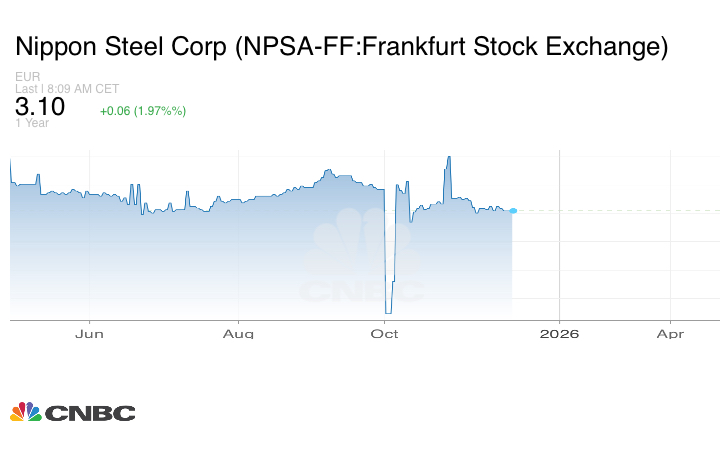Select the Apr label on the time axis
720x450 pixels.
[670, 334]
